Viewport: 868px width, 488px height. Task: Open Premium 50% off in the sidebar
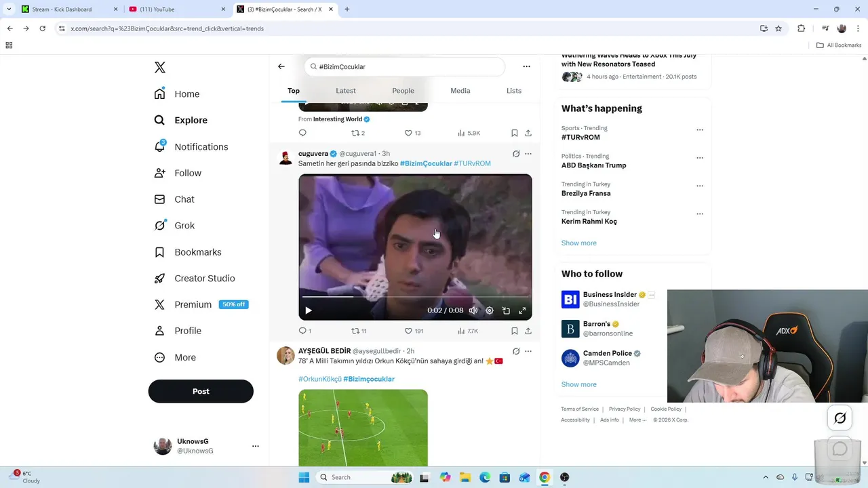tap(201, 304)
